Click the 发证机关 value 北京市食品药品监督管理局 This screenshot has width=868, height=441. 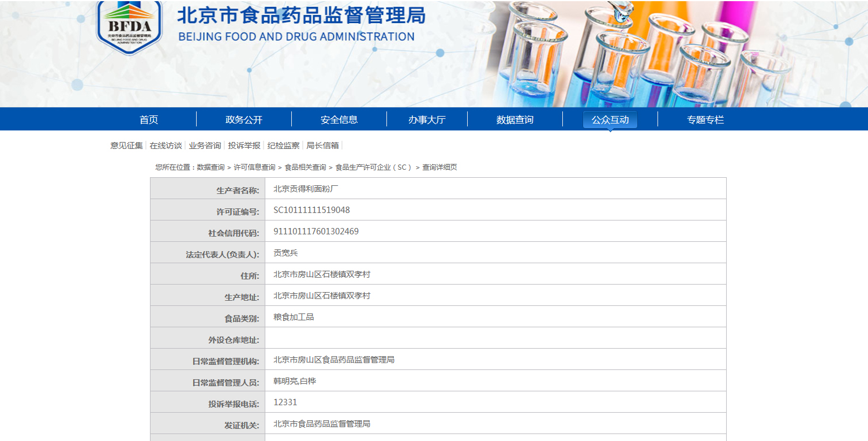[322, 424]
